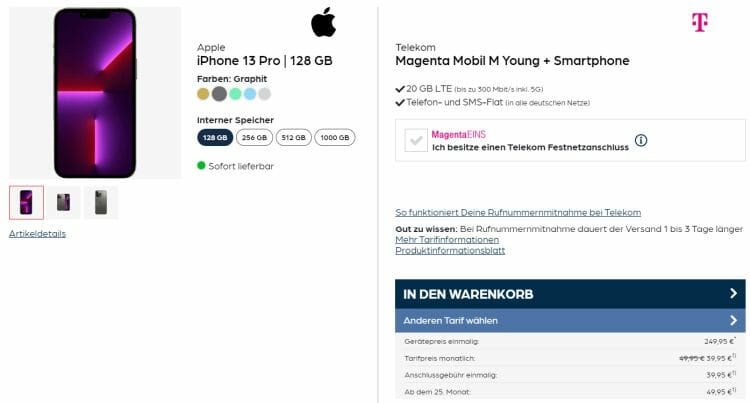Show the third iPhone thumbnail image
750x403 pixels.
point(101,202)
